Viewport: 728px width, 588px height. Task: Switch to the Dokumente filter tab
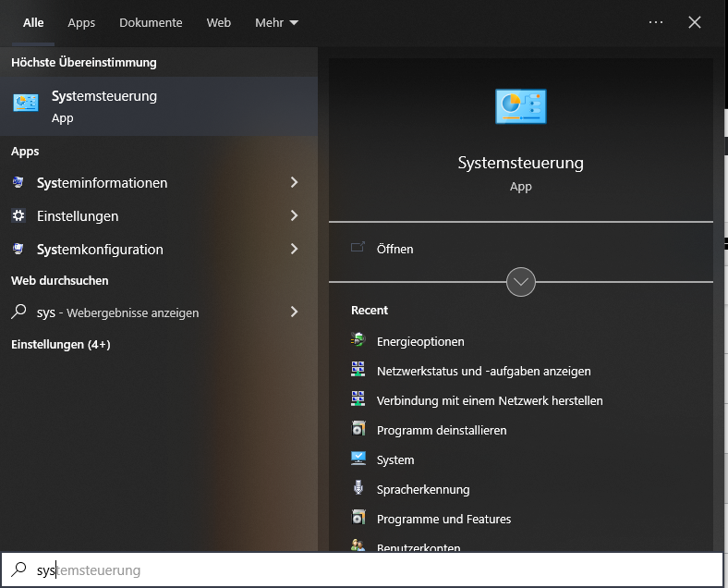coord(151,23)
